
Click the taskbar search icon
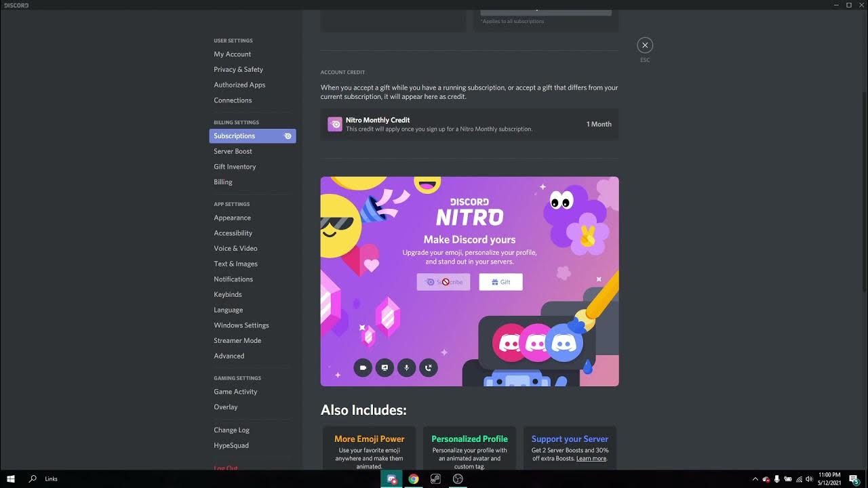tap(33, 479)
